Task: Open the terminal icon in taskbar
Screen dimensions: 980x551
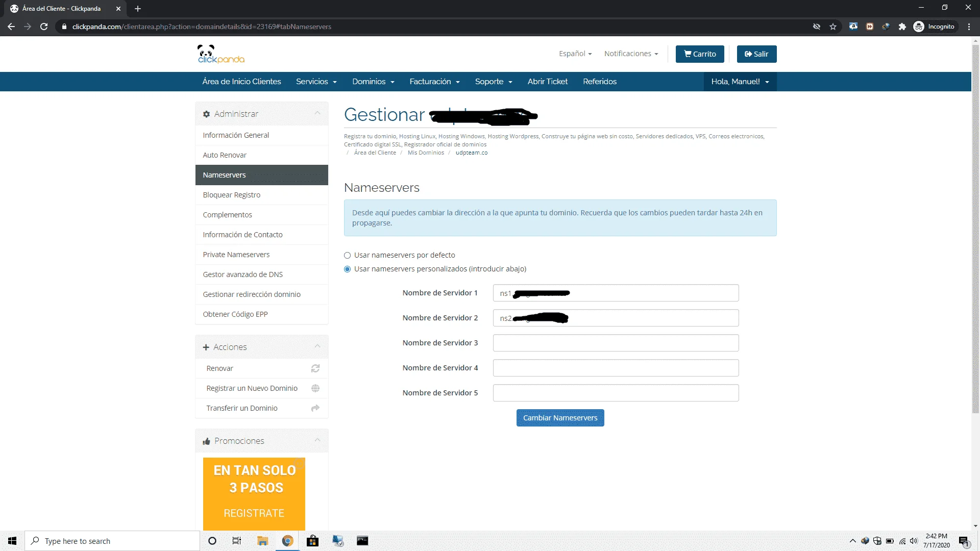Action: coord(362,541)
